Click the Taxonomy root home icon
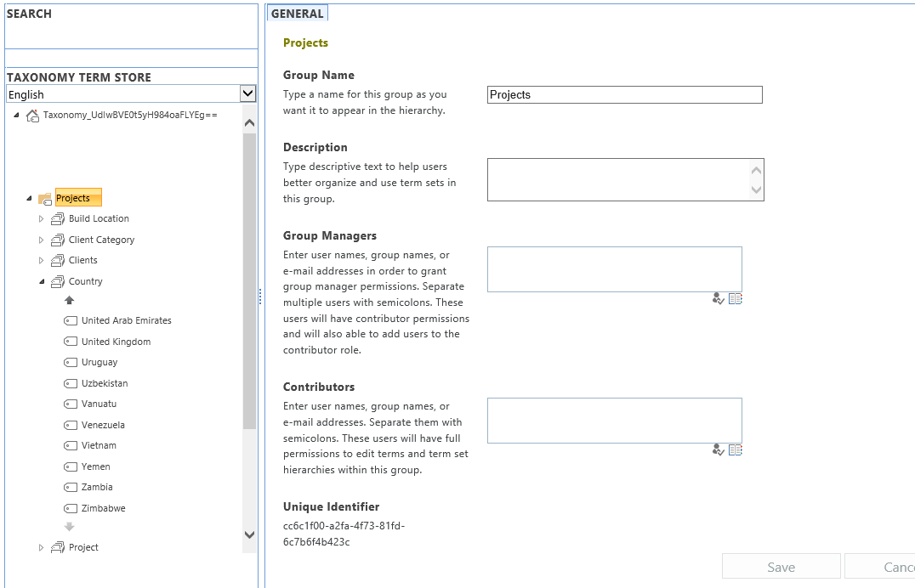This screenshot has width=915, height=588. [32, 116]
